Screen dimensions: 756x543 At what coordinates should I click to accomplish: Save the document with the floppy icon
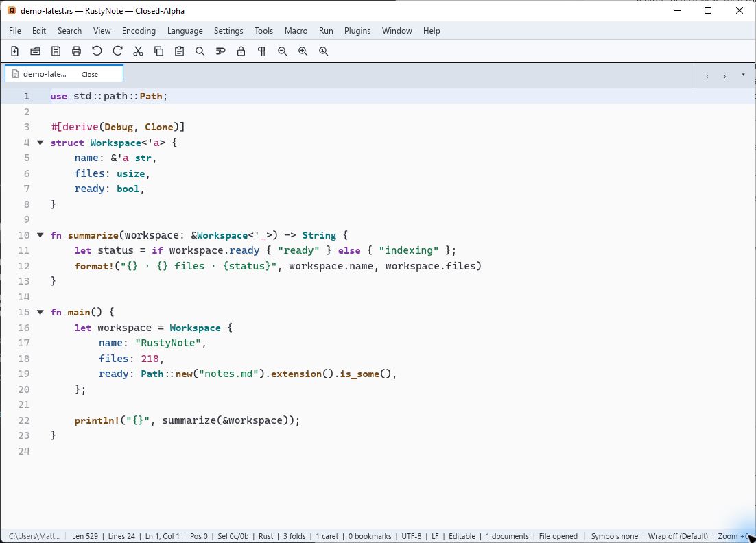pyautogui.click(x=56, y=51)
